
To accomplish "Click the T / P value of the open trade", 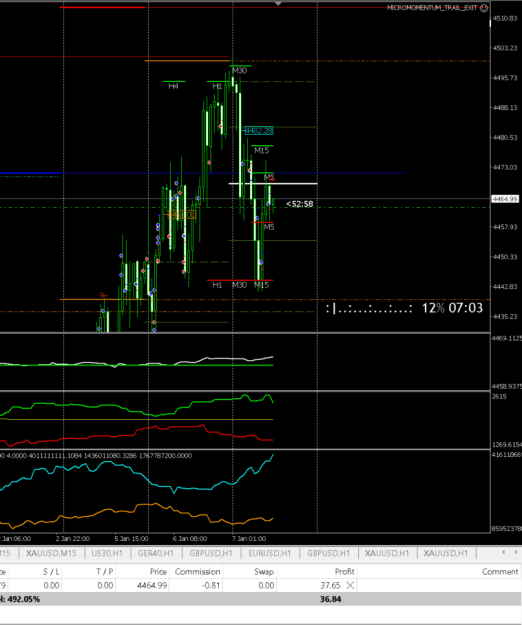I will 105,585.
